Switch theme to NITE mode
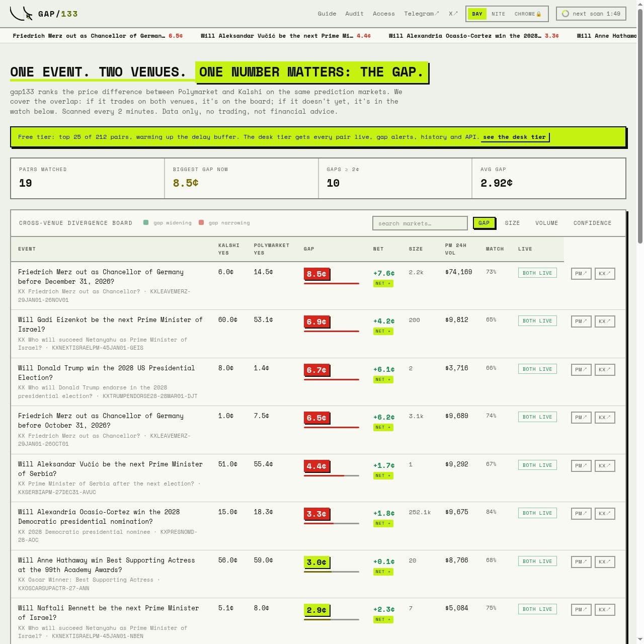 [498, 14]
